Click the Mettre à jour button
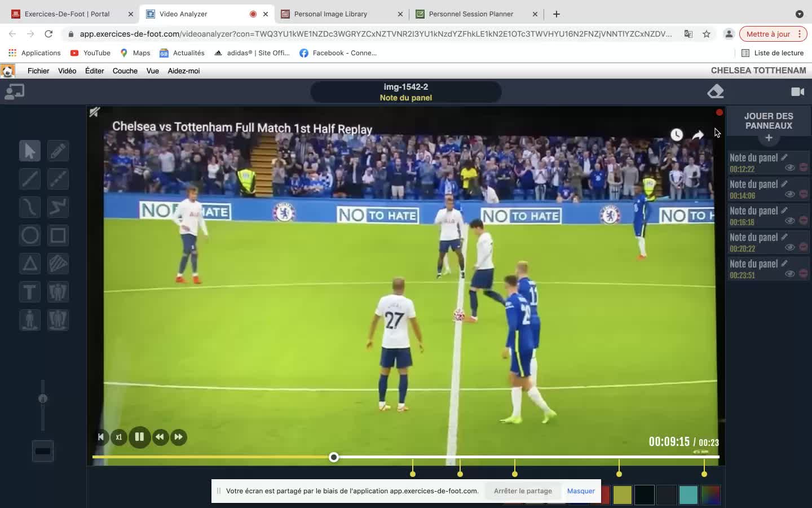Screen dimensions: 812x508 click(x=773, y=34)
